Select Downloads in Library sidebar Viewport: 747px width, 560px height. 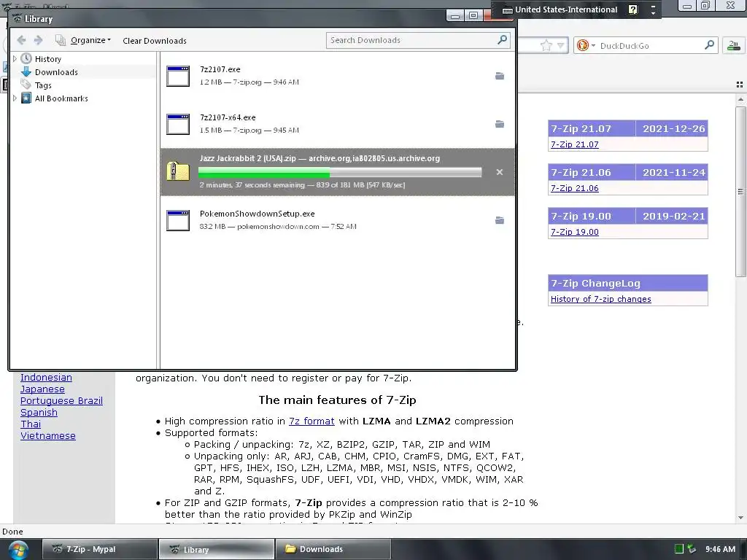[x=56, y=72]
